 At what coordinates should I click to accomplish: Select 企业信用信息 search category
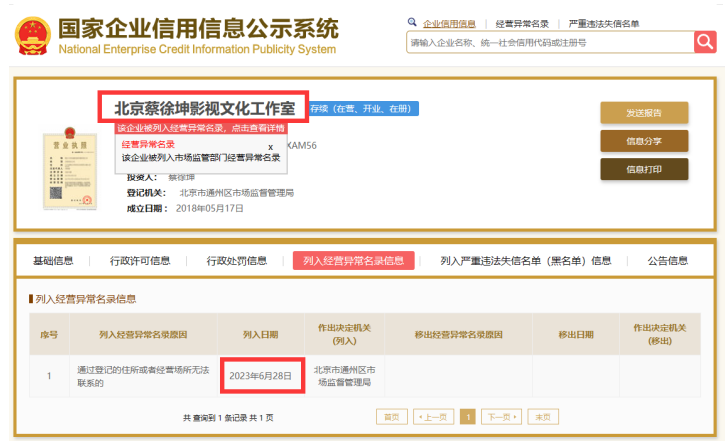click(x=448, y=23)
